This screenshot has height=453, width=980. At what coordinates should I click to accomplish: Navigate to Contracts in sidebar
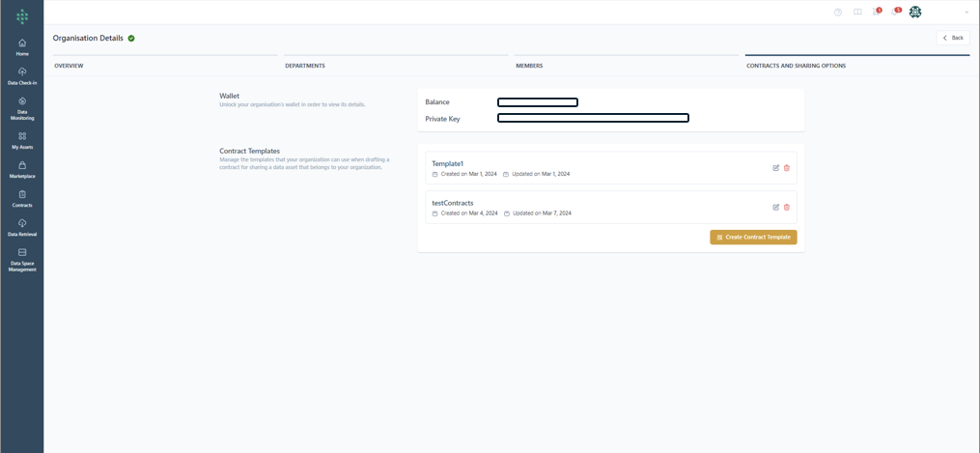[x=22, y=198]
